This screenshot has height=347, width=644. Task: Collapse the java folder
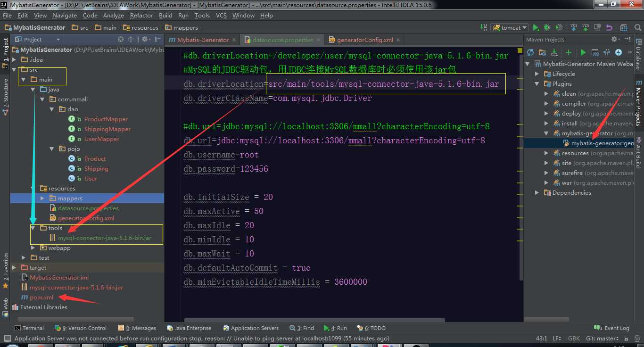[x=33, y=89]
